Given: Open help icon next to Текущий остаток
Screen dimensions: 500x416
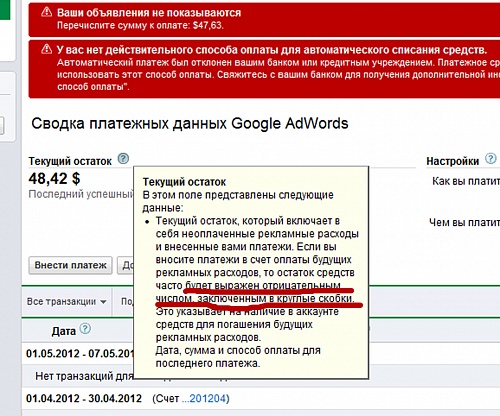Looking at the screenshot, I should (123, 159).
